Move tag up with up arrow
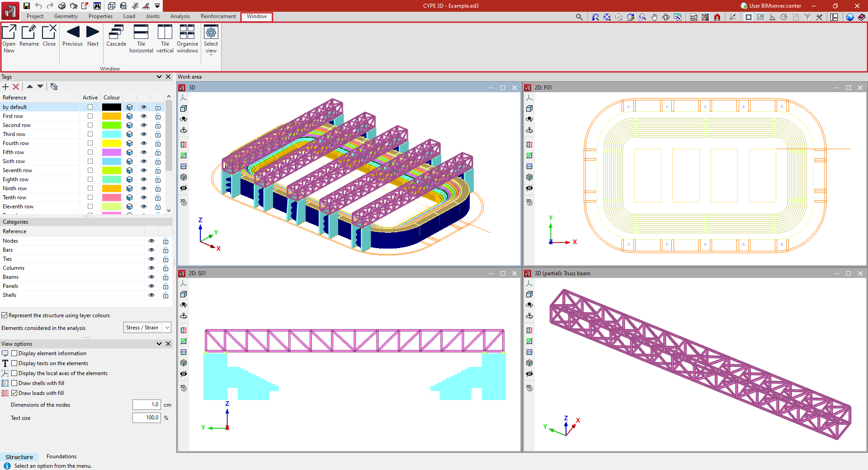Image resolution: width=868 pixels, height=470 pixels. pos(30,86)
